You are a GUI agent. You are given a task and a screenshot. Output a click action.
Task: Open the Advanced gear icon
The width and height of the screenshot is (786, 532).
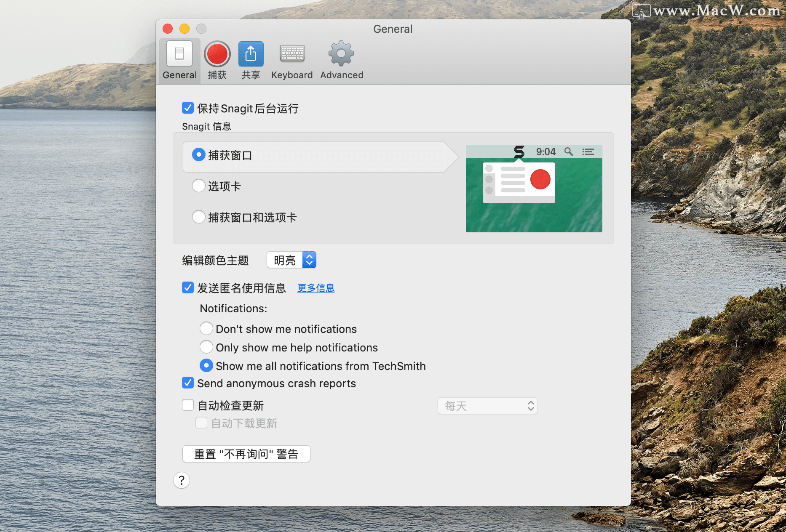coord(341,54)
